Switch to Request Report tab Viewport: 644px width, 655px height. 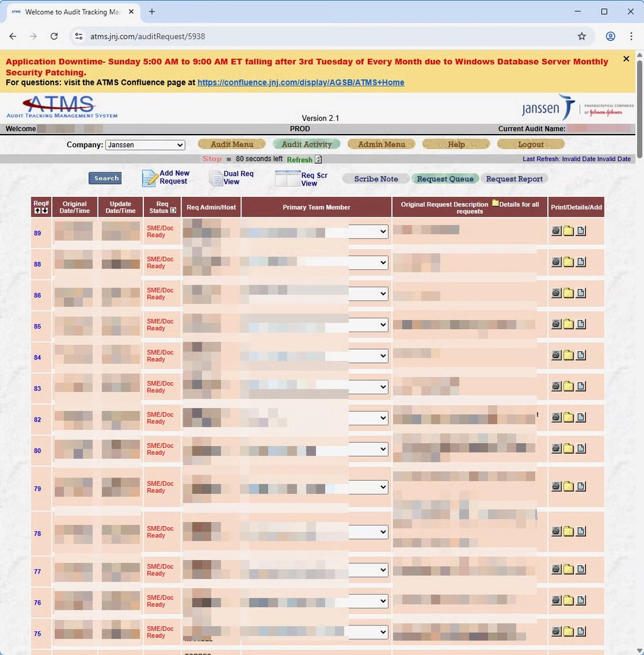(x=514, y=179)
